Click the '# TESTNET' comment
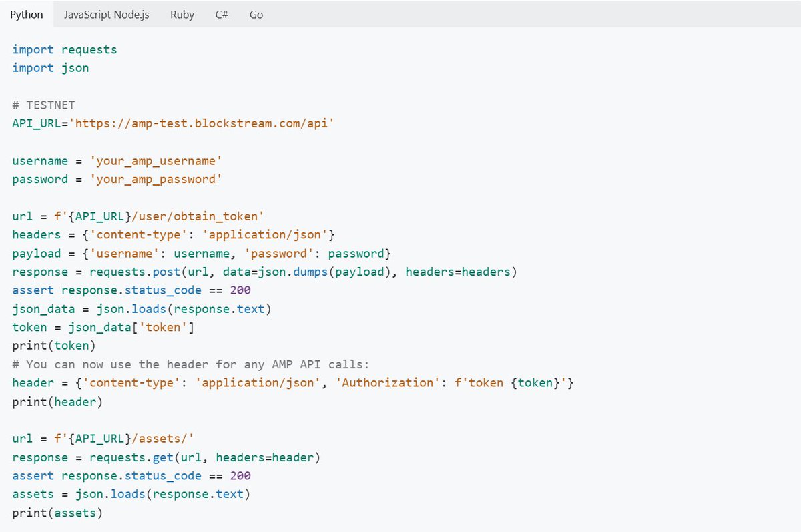Viewport: 801px width, 532px height. click(x=43, y=105)
